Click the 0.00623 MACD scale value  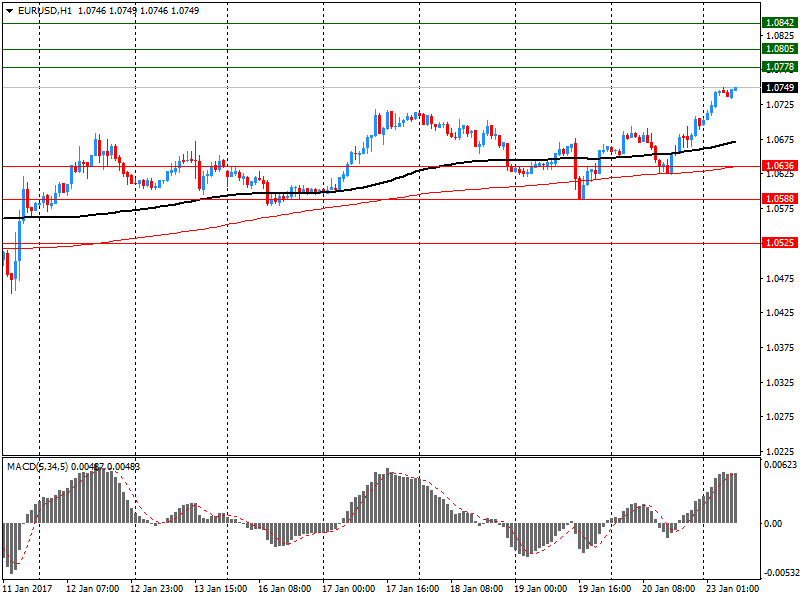click(x=780, y=465)
